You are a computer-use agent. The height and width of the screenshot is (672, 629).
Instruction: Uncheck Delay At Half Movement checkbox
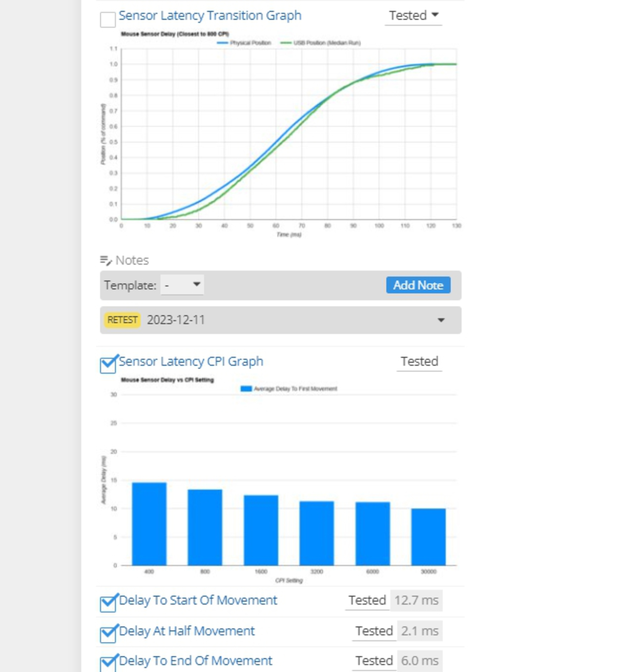point(108,634)
